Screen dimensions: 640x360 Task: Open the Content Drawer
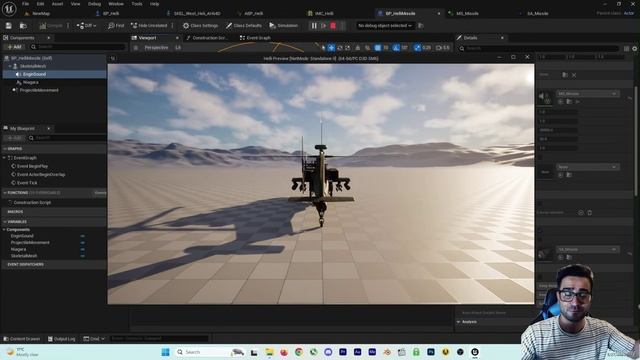pyautogui.click(x=22, y=339)
